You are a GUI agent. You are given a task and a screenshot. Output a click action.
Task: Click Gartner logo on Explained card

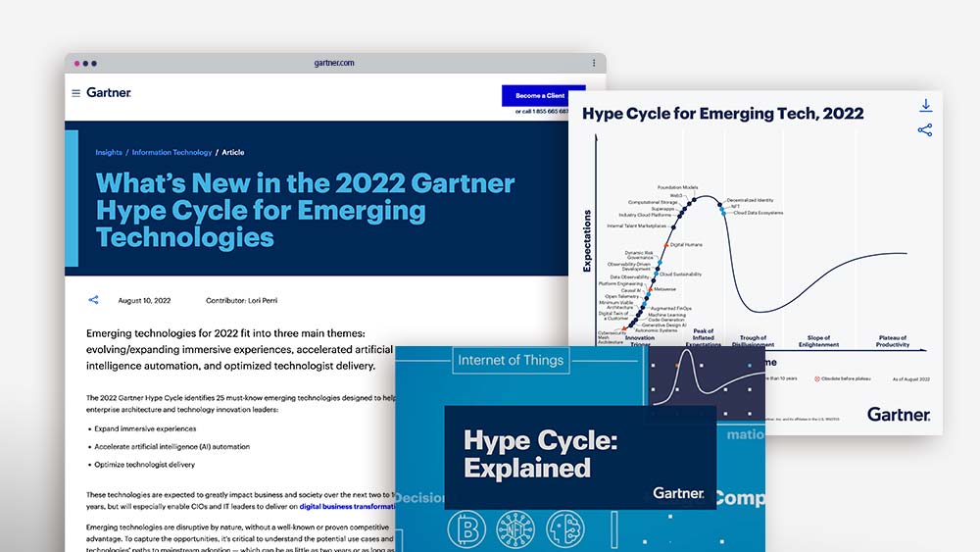pyautogui.click(x=678, y=493)
